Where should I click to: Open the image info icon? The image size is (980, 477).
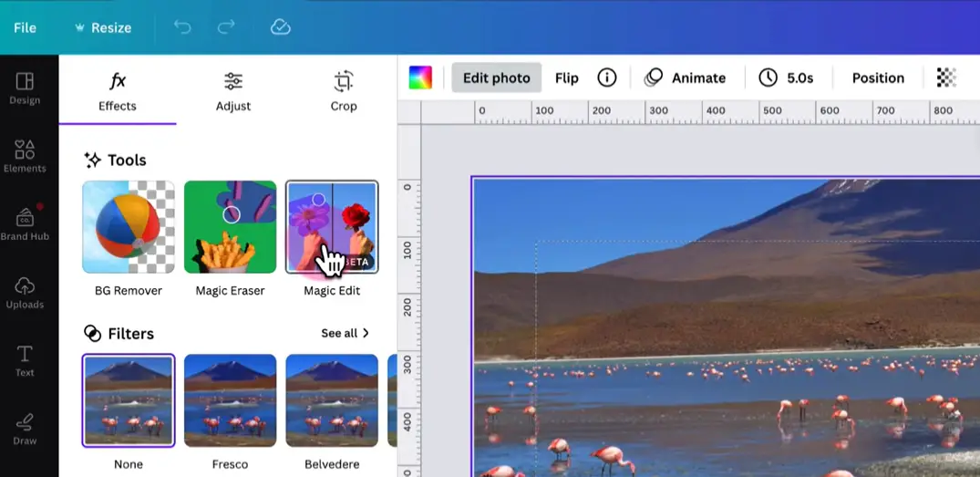point(607,78)
